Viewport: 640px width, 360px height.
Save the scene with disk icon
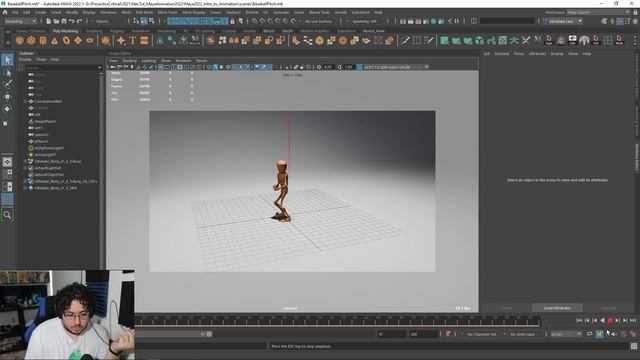64,21
